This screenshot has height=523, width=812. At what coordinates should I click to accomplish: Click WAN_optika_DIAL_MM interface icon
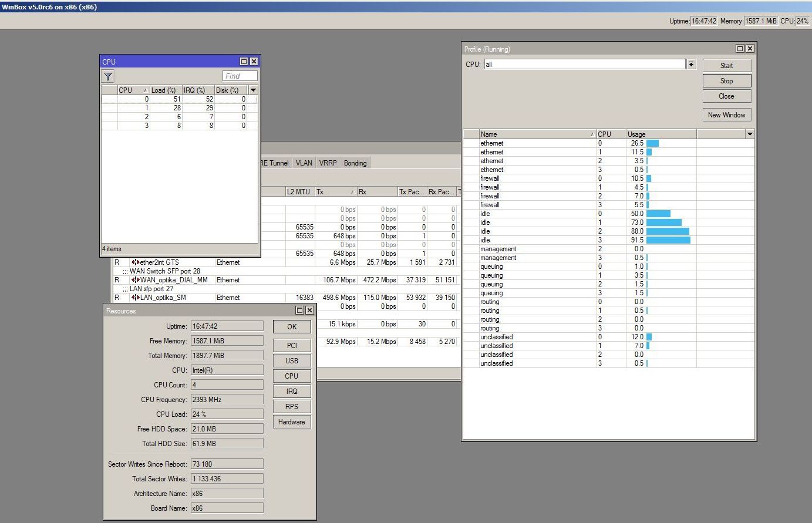136,280
